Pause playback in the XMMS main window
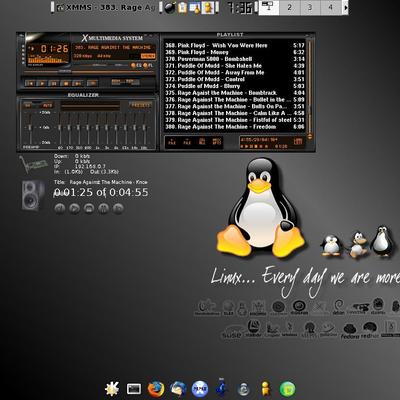The height and width of the screenshot is (400, 400). (x=54, y=83)
